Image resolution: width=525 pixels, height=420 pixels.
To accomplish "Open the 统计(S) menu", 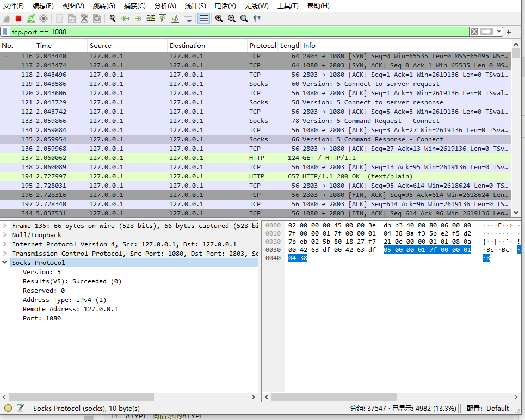I will pos(195,6).
